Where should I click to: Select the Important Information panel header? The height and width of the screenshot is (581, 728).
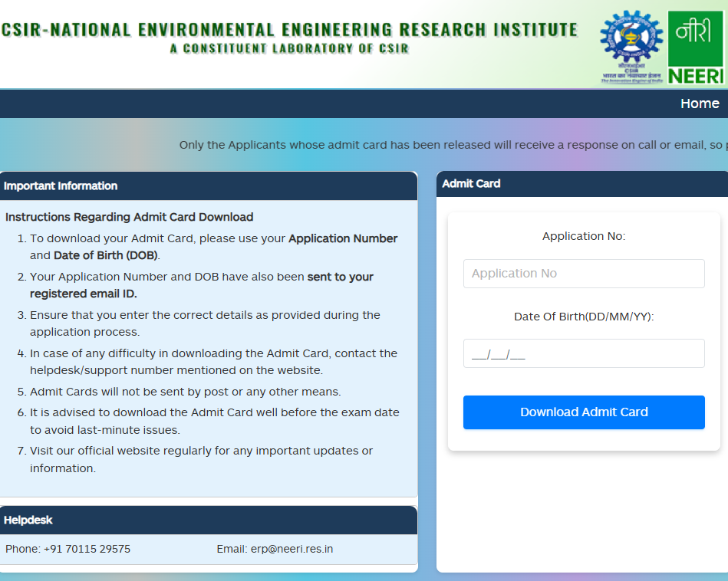pos(61,185)
